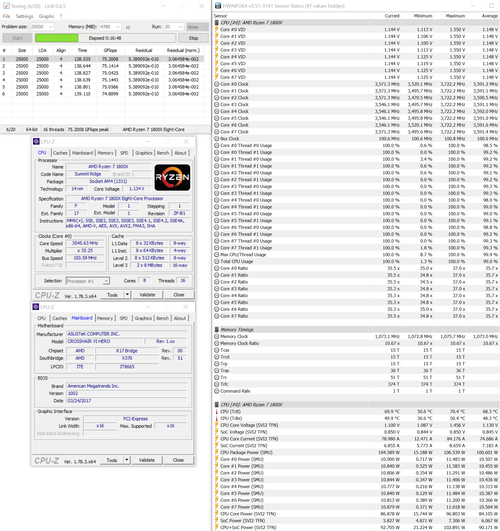The image size is (500, 531).
Task: Click the upper CPU-Z window title icon
Action: [x=36, y=141]
